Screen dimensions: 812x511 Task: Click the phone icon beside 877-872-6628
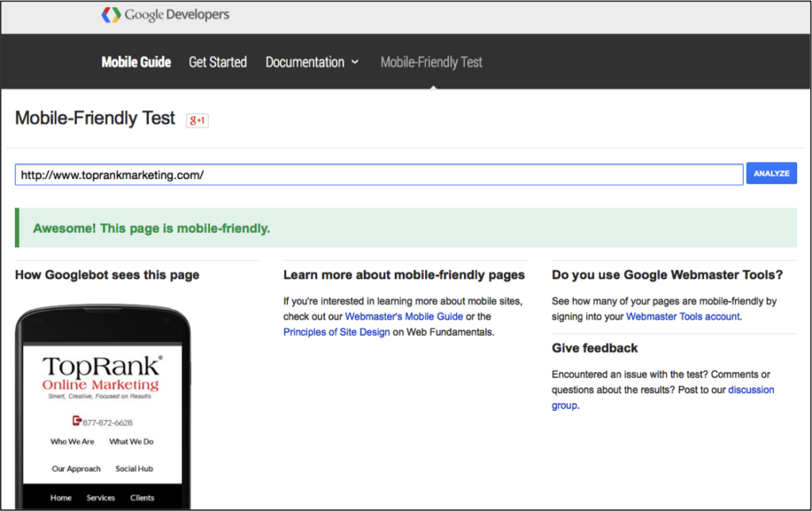[77, 421]
